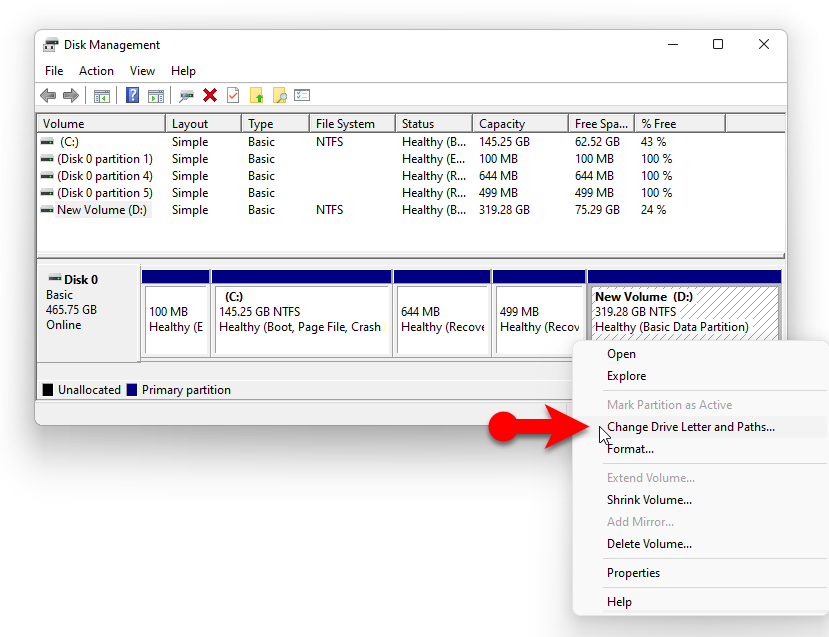Click the Disk 0 Basic 465.75 GB label panel
The width and height of the screenshot is (829, 637).
[88, 313]
